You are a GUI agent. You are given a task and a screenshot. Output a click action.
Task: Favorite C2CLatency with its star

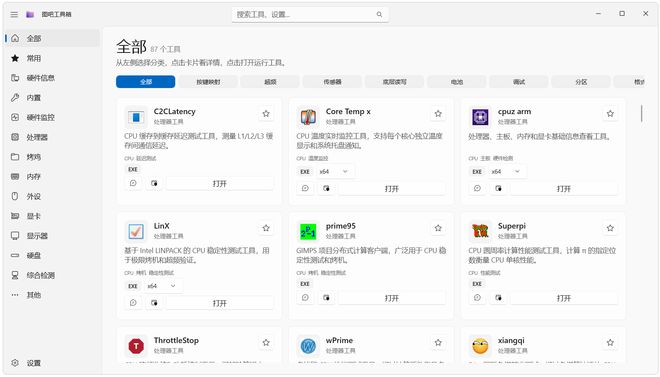(x=266, y=114)
